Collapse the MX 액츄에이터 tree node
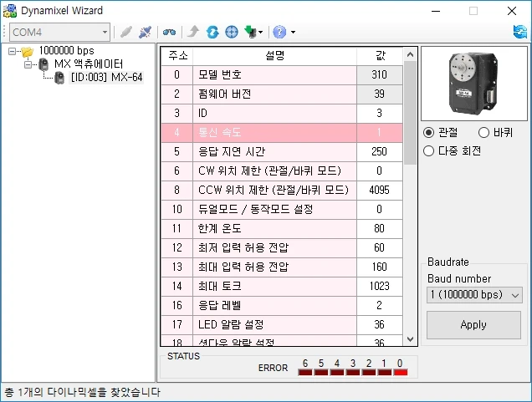Viewport: 532px width, 402px height. [x=28, y=64]
